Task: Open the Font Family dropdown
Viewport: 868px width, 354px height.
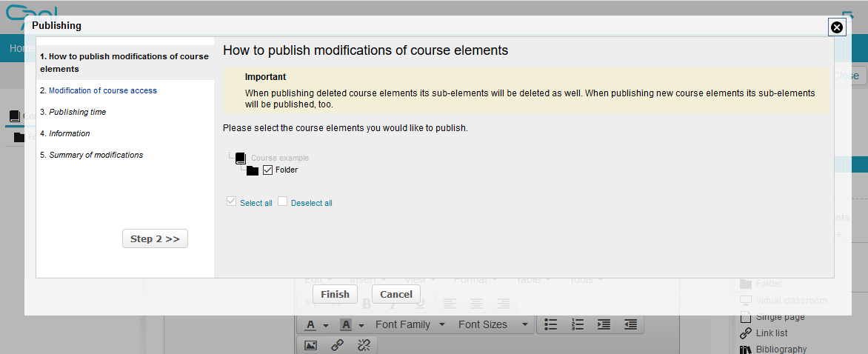Action: tap(410, 324)
